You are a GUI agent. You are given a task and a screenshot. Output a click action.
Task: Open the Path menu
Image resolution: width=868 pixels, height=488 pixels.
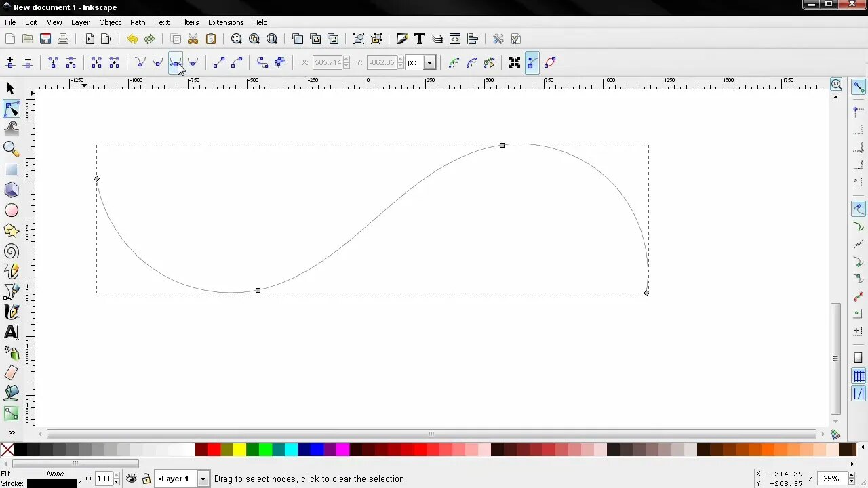[138, 22]
